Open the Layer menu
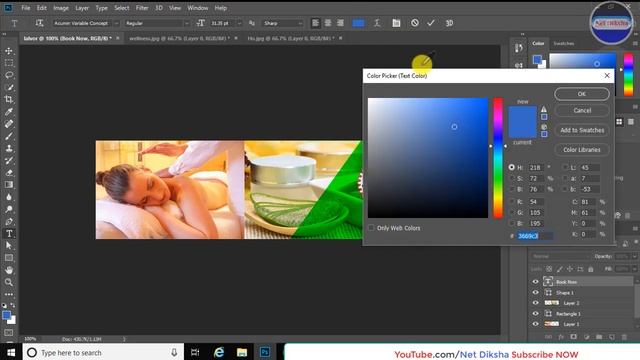This screenshot has height=360, width=640. (x=82, y=8)
